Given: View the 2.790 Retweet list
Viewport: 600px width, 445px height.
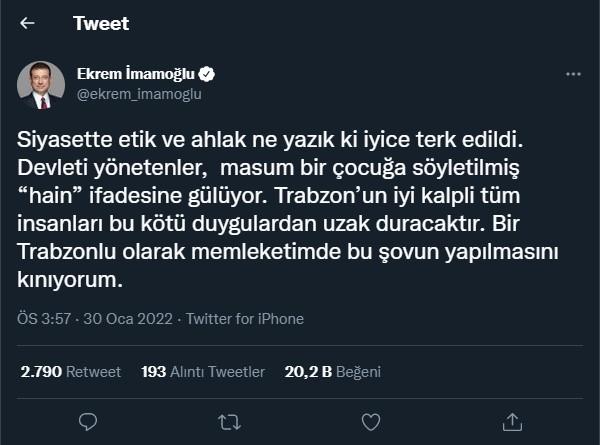Looking at the screenshot, I should [x=70, y=371].
